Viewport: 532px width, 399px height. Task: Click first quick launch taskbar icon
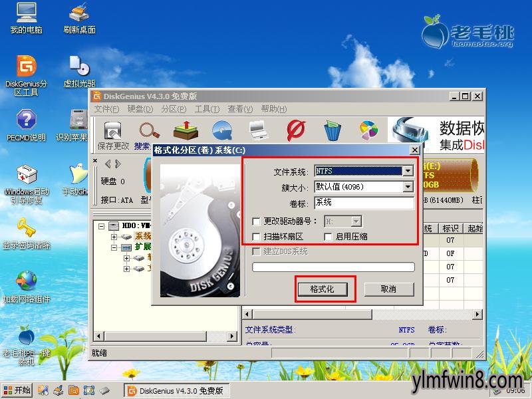[x=43, y=390]
